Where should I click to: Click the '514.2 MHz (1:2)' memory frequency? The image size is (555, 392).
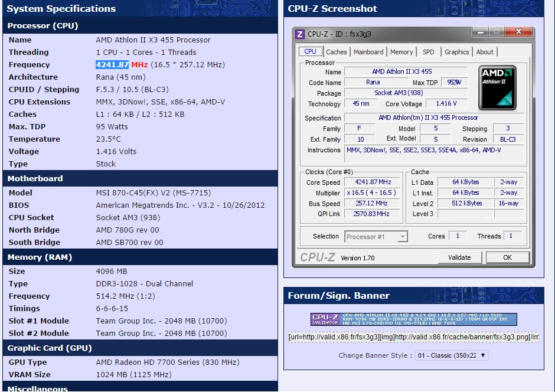125,296
